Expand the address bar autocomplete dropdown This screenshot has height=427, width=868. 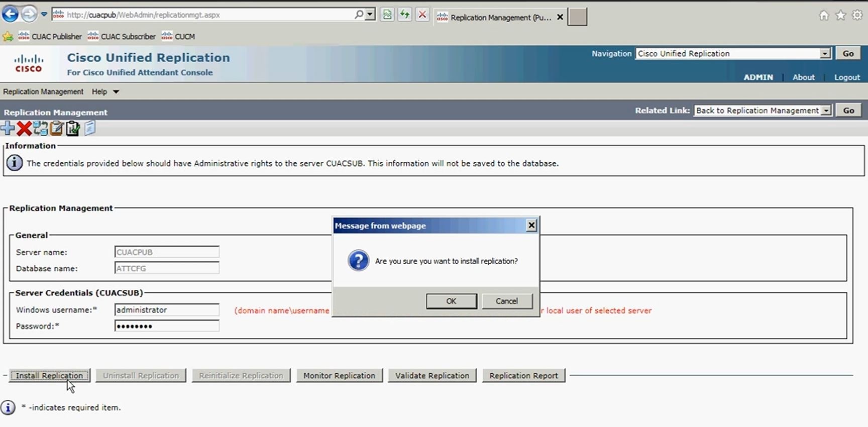tap(370, 15)
